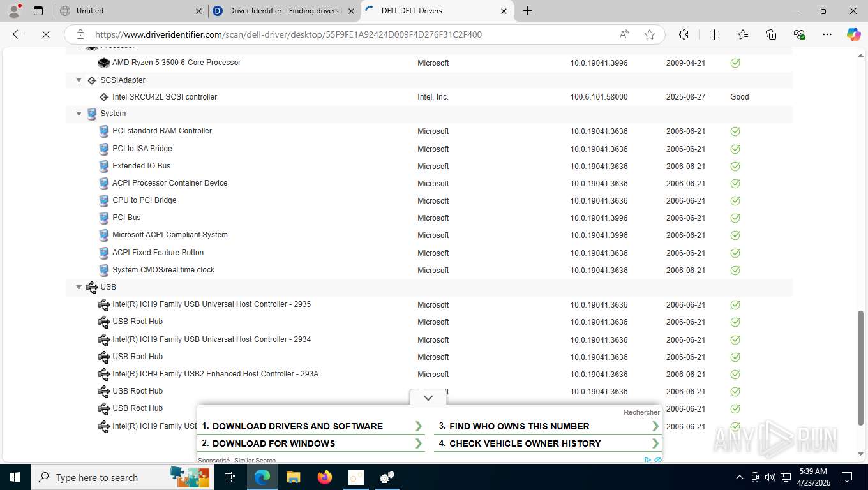Click green check for ACPI Fixed Feature Button

(735, 253)
